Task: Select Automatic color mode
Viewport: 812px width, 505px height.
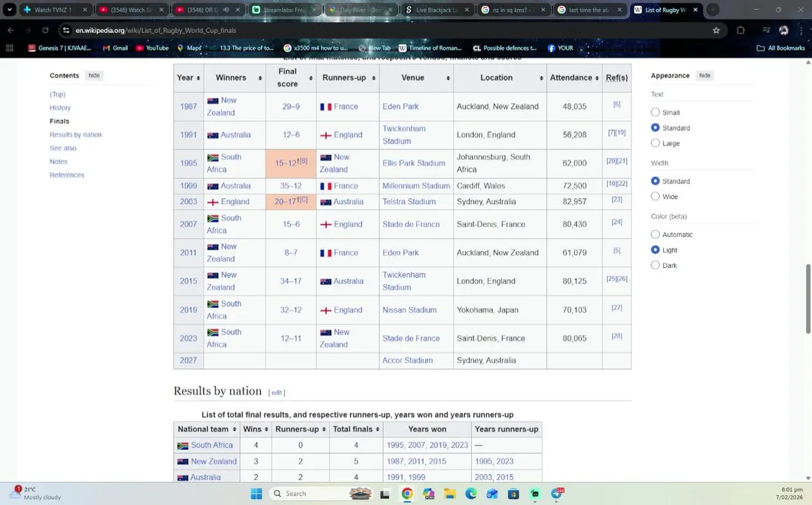Action: (x=655, y=234)
